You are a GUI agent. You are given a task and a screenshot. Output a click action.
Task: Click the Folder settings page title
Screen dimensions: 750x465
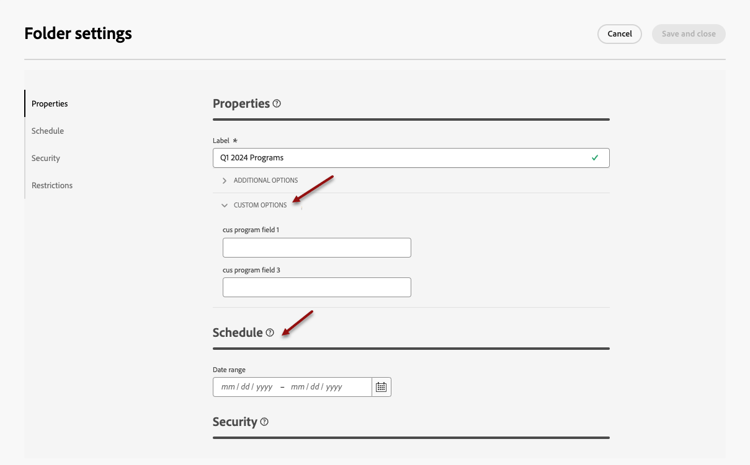coord(78,34)
